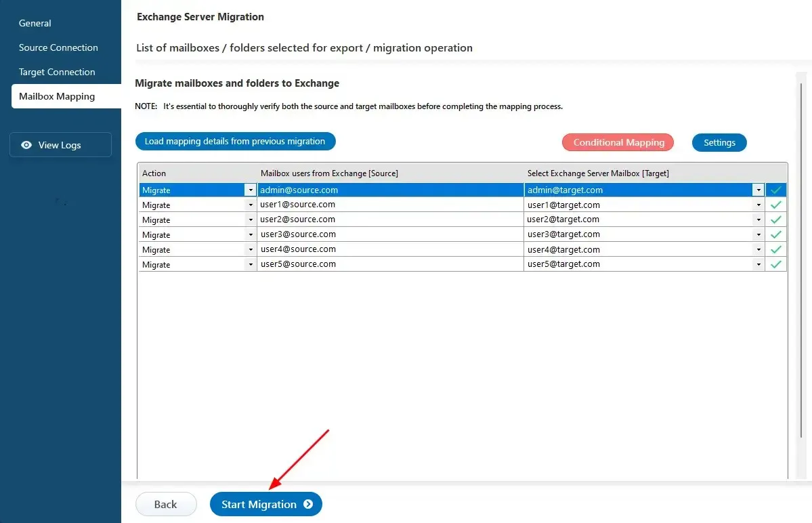
Task: Open Action dropdown for user4@source.com row
Action: (250, 249)
